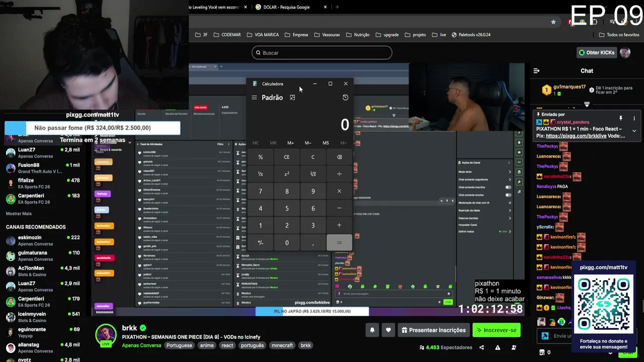
Task: Expand the pinned PIXATHON message chevron
Action: 634,131
